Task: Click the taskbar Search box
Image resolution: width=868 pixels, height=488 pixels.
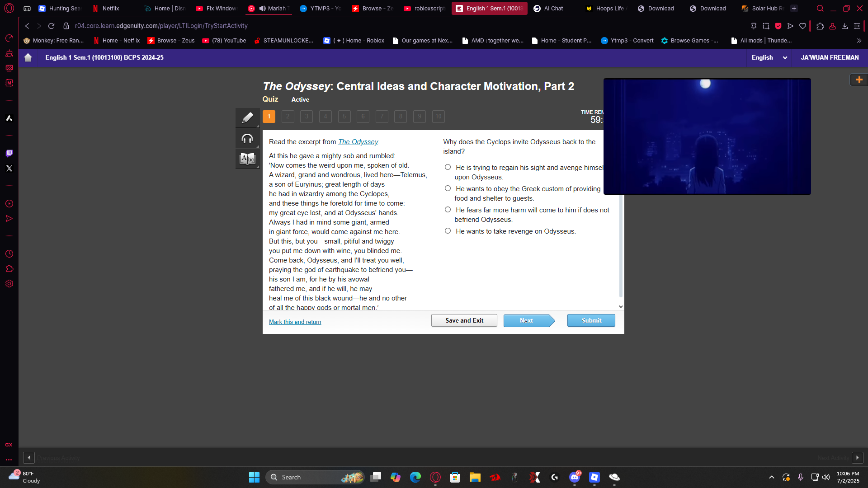Action: (315, 477)
